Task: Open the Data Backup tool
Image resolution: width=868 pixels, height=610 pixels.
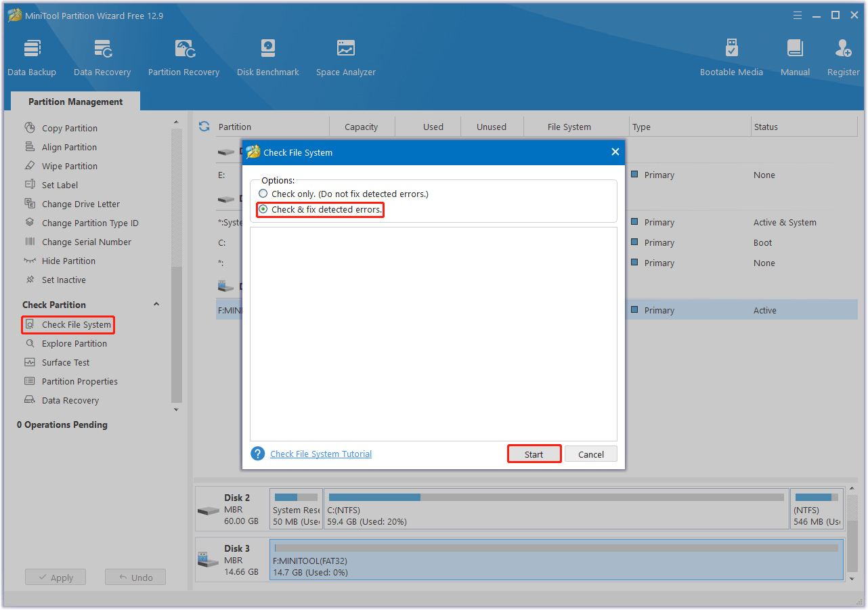Action: click(x=32, y=57)
